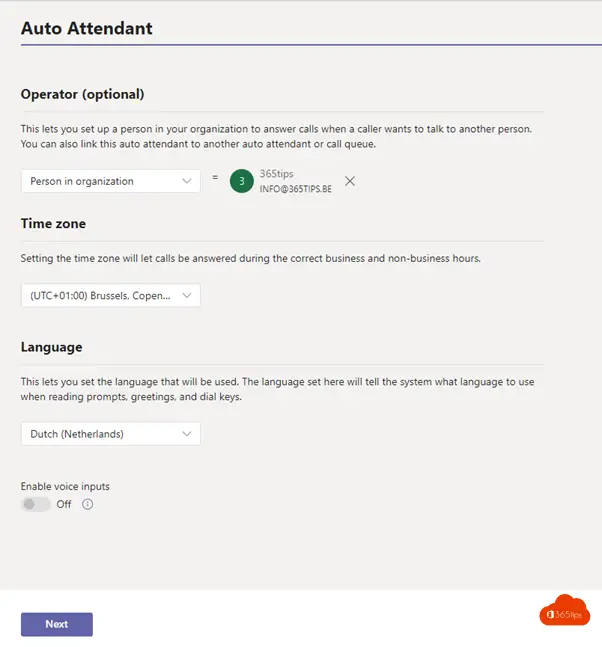Select the 365tips operator name

(276, 174)
